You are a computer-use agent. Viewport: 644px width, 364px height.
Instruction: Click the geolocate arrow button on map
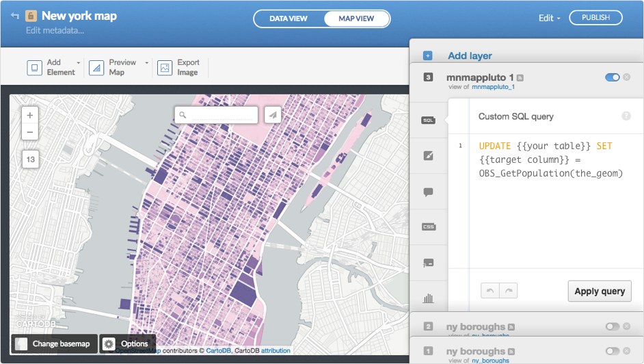273,115
